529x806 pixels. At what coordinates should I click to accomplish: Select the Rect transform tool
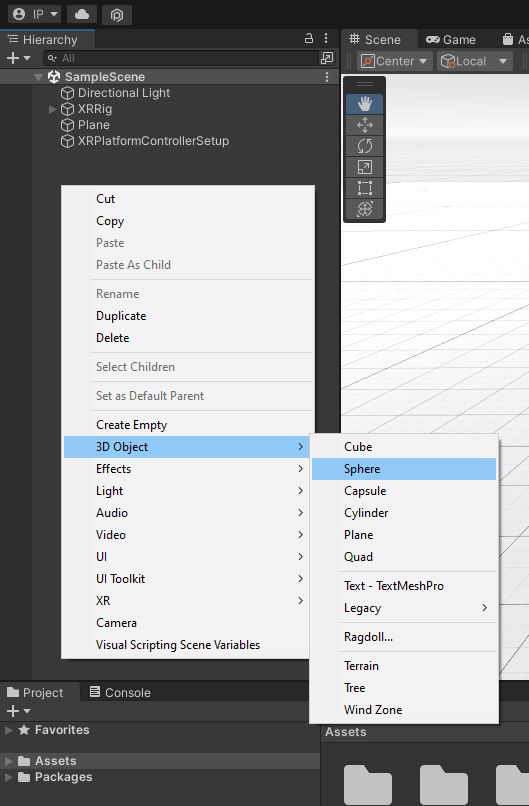pos(364,188)
